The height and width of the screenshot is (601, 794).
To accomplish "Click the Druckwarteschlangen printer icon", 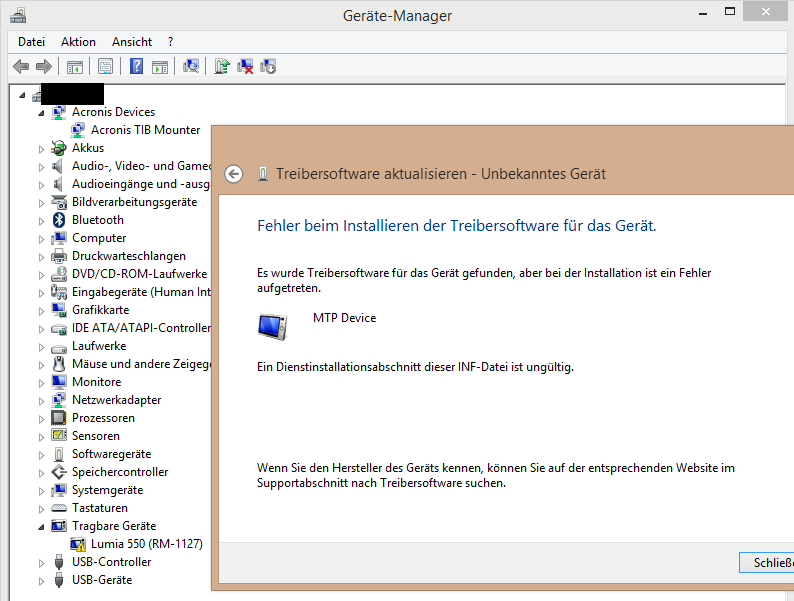I will coord(59,256).
